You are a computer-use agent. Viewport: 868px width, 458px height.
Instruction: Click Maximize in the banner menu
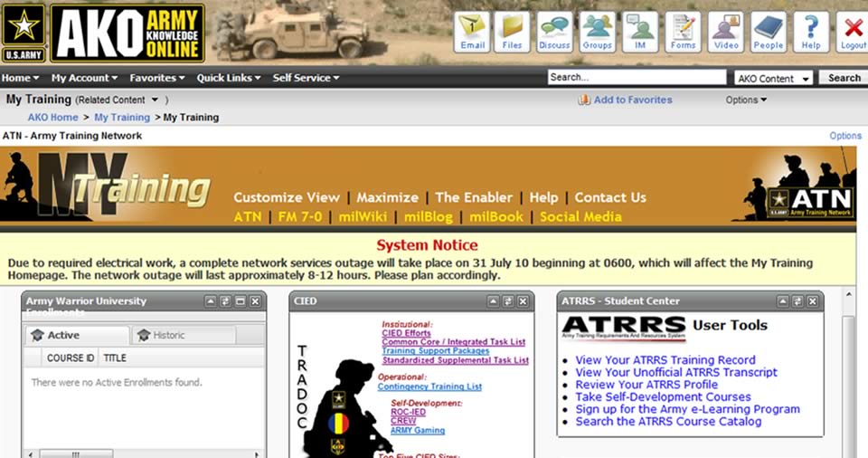click(x=388, y=197)
